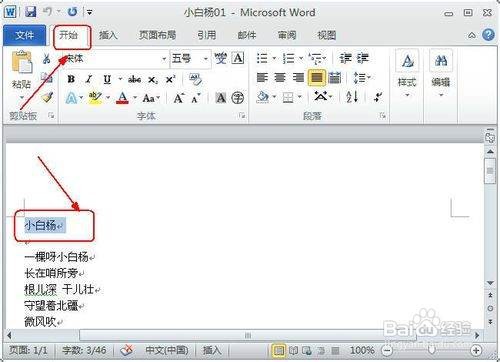500x362 pixels.
Task: Click Clear Formatting eraser icon
Action: tap(195, 79)
